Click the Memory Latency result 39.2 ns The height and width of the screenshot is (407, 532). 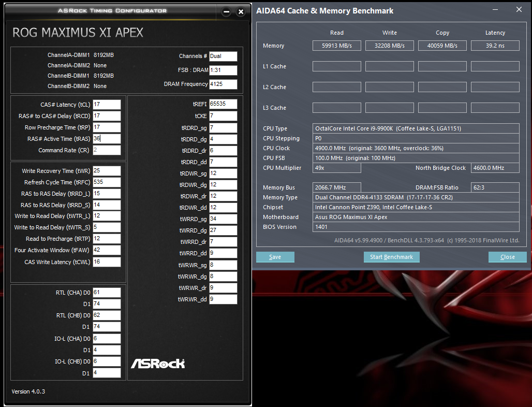(495, 46)
